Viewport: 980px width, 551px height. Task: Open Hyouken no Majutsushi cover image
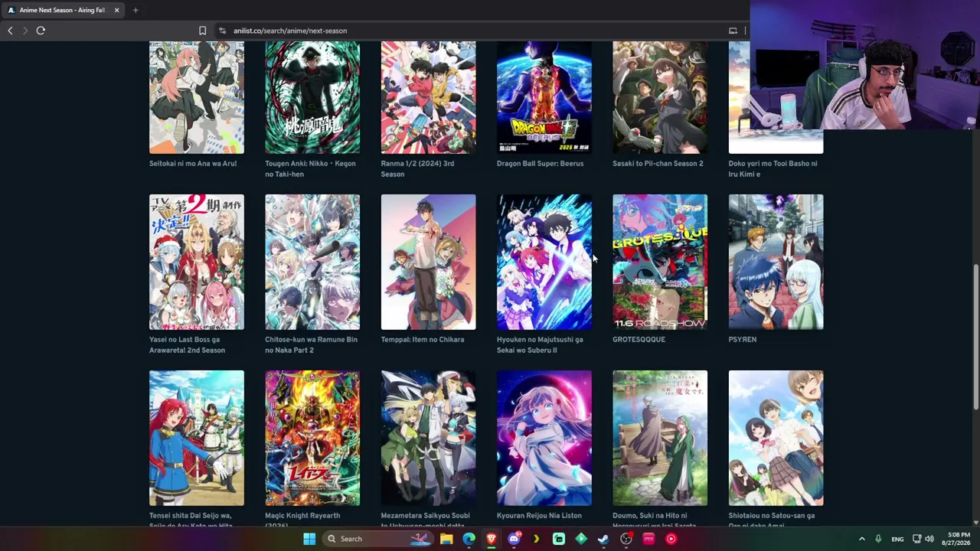tap(544, 262)
